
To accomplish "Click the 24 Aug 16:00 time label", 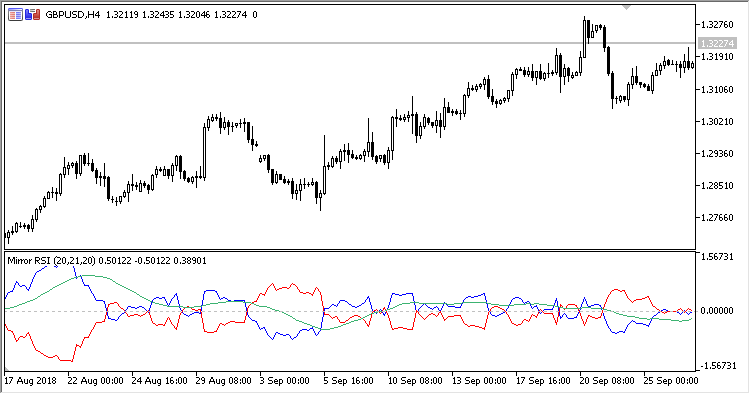I will click(159, 381).
